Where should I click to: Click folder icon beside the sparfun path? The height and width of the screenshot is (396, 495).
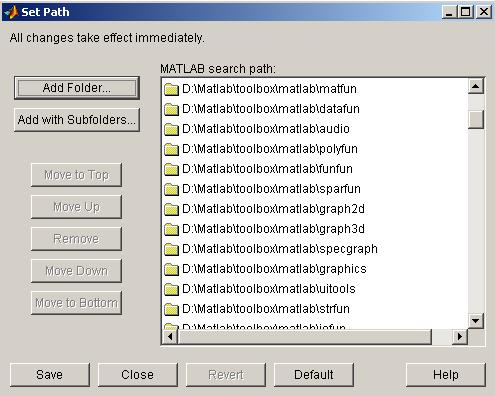(171, 189)
